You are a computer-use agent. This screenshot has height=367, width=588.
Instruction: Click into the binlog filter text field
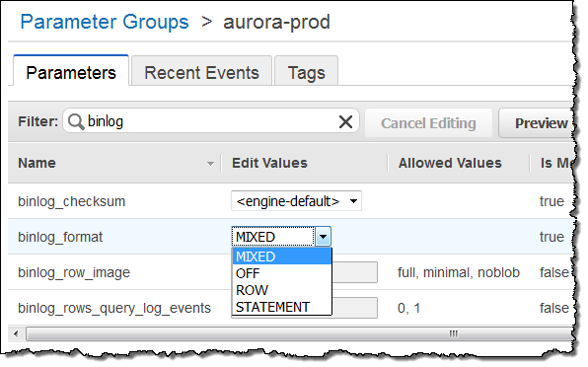tap(211, 121)
